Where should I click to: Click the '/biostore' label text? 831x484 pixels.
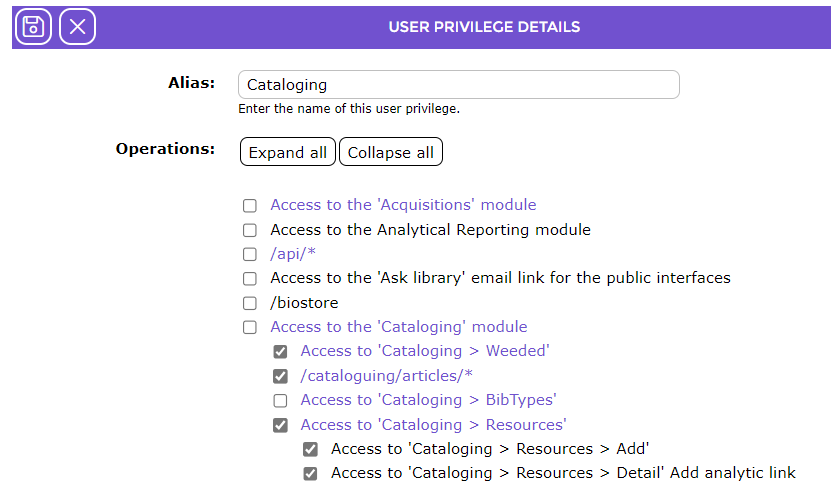(304, 303)
